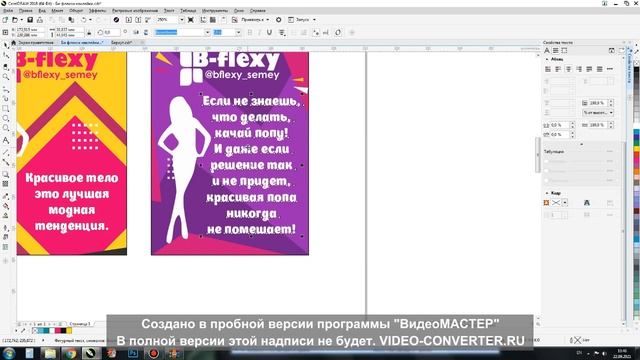640x360 pixels.
Task: Toggle italic text formatting
Action: tap(259, 32)
